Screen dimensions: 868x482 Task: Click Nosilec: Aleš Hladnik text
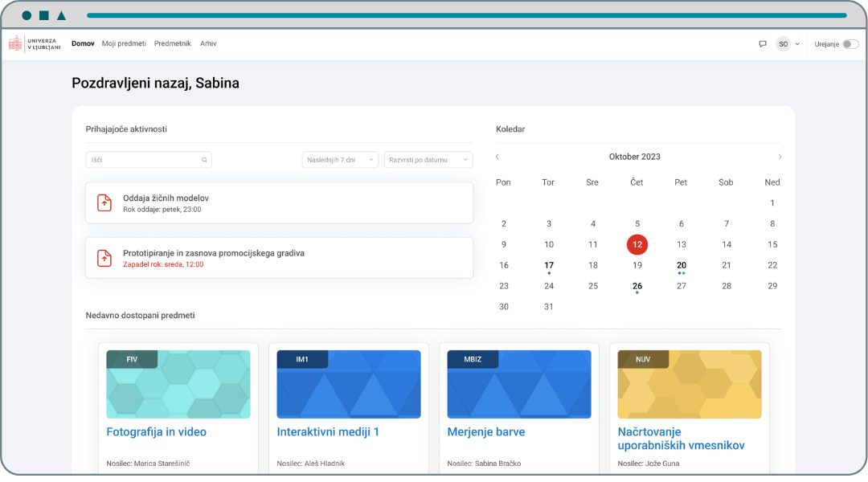pyautogui.click(x=310, y=464)
